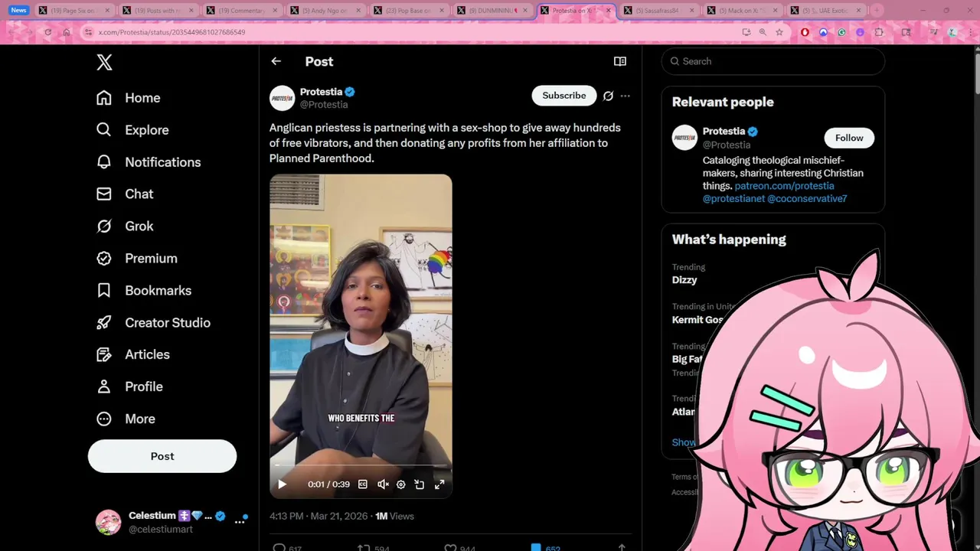
Task: Click the browser home icon
Action: point(67,32)
